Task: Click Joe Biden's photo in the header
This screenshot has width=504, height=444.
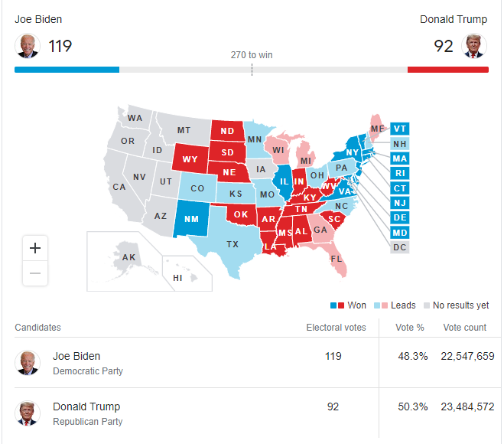Action: tap(28, 46)
